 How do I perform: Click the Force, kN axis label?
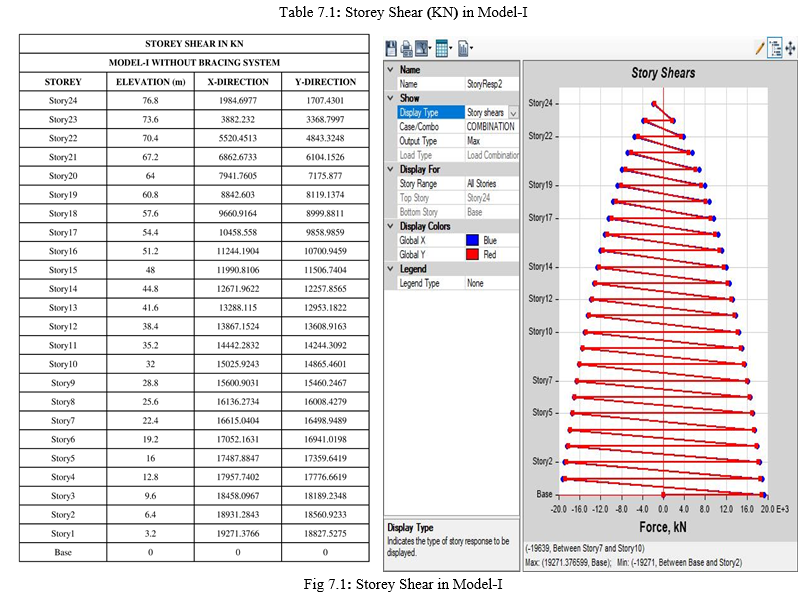(663, 527)
